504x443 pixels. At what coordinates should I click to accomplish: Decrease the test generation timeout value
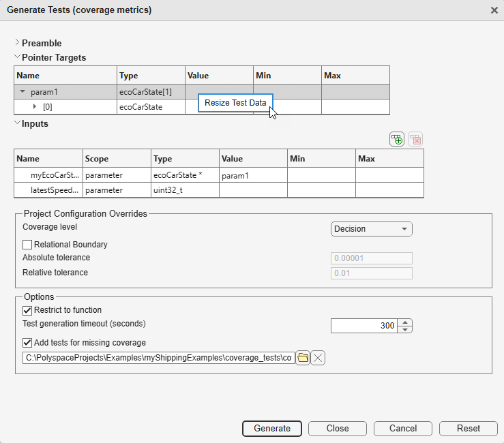(405, 330)
